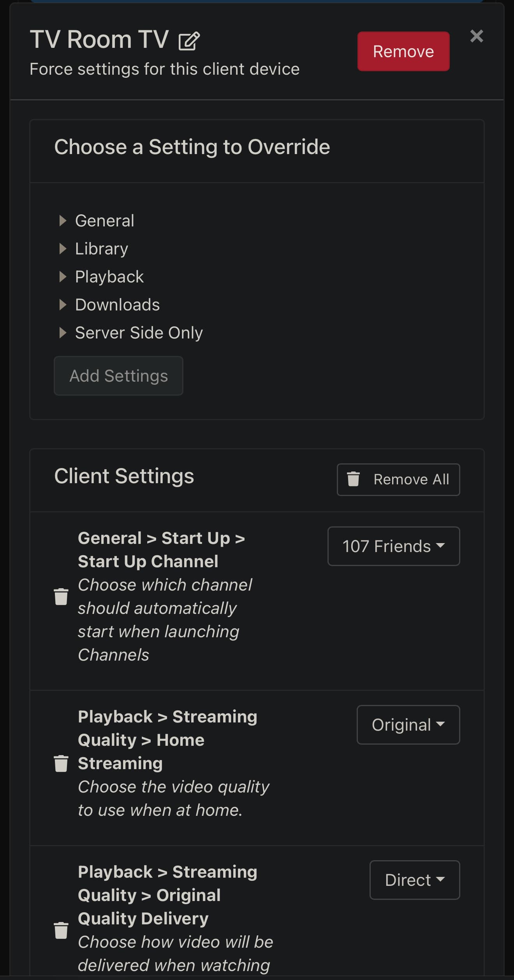Click the edit pencil icon beside TV Room TV
514x980 pixels.
click(x=189, y=41)
